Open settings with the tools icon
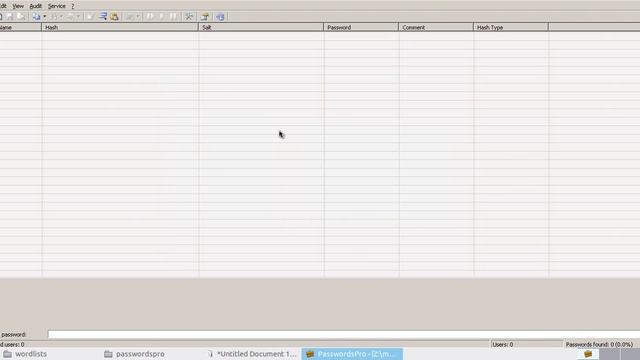This screenshot has width=640, height=360. (189, 17)
